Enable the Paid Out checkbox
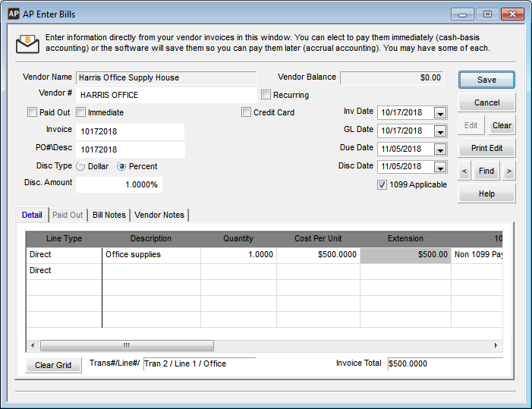Image resolution: width=532 pixels, height=409 pixels. pos(32,112)
